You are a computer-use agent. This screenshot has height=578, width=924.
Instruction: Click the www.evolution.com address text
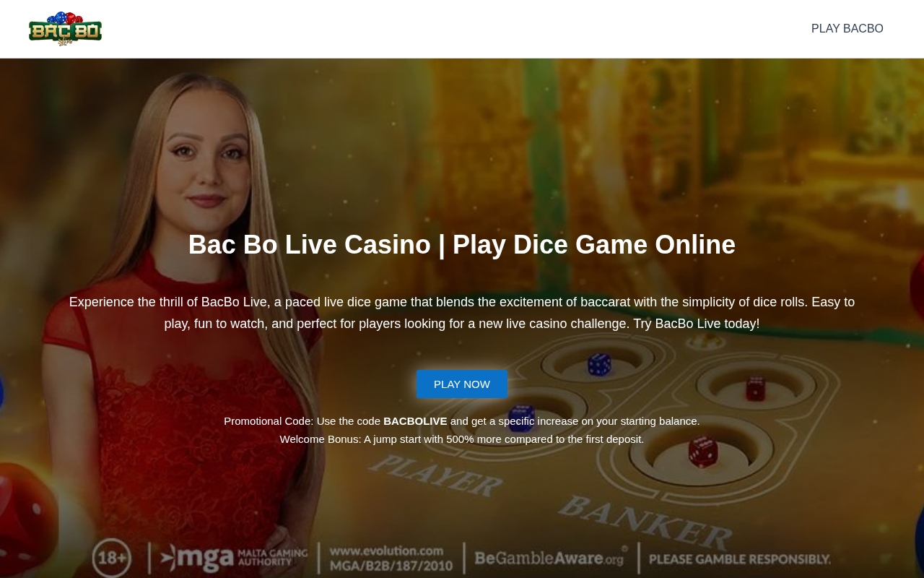click(x=386, y=551)
